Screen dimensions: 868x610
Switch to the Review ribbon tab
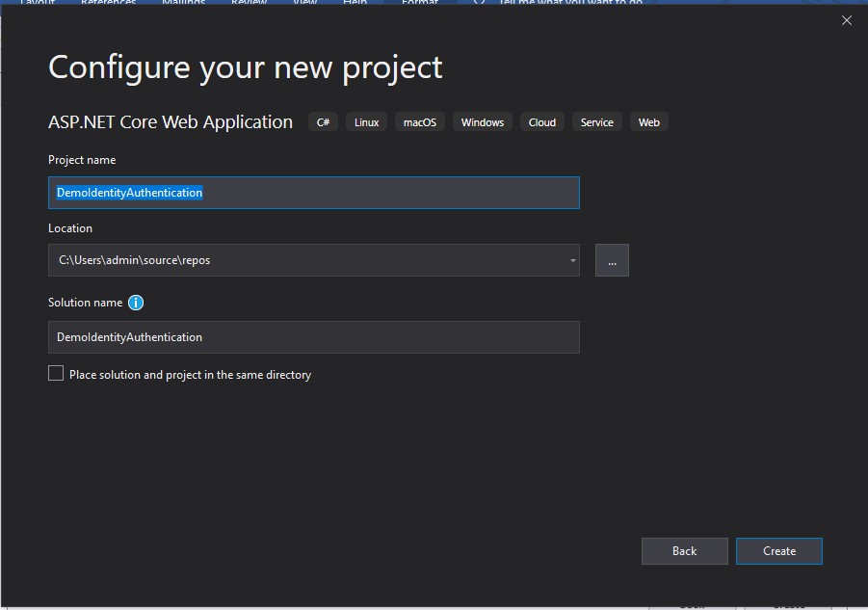[249, 3]
